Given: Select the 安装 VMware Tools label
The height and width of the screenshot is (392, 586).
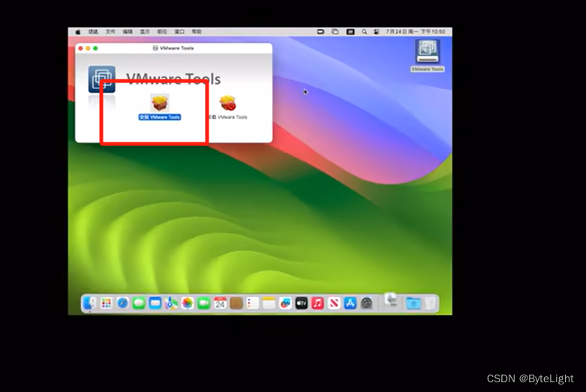Looking at the screenshot, I should (160, 117).
